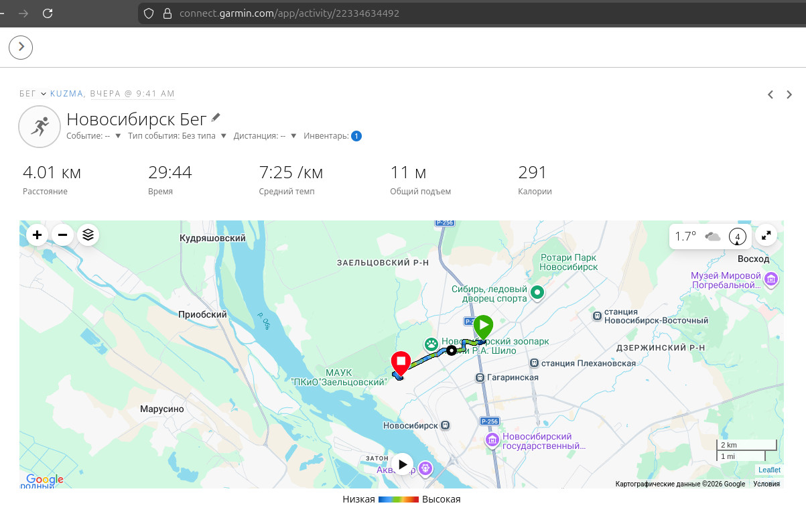Click the 'ВЧЕРА @ 9:41 AM' timestamp
The image size is (806, 532).
point(133,94)
